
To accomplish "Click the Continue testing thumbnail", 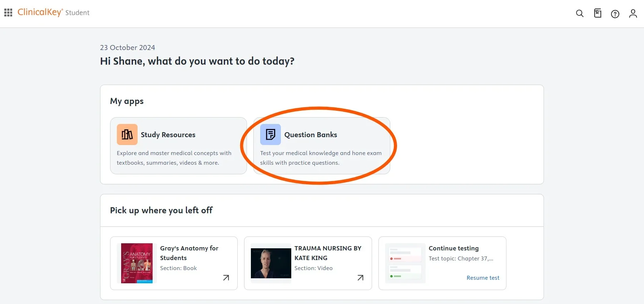I will (x=405, y=263).
